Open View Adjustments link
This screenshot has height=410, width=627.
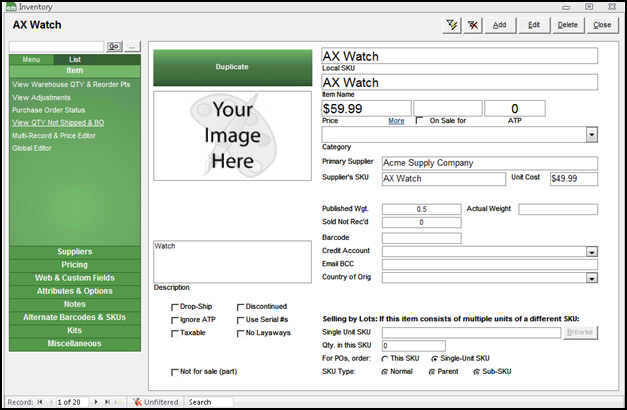[41, 98]
